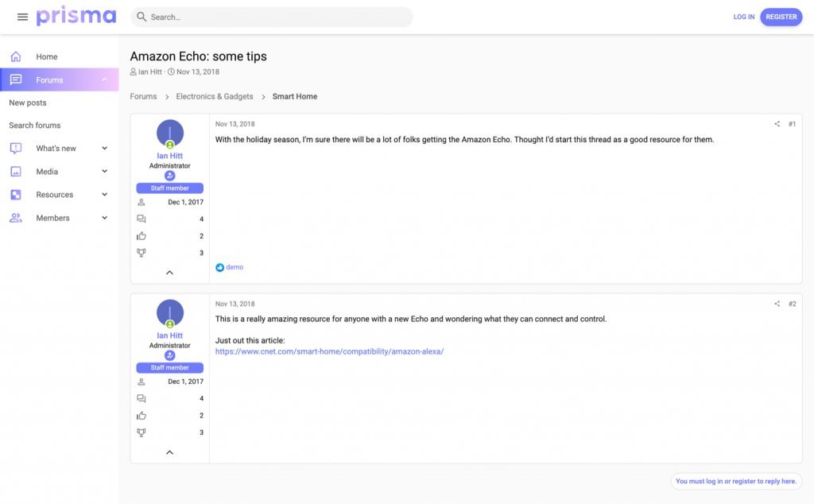814x504 pixels.
Task: Click trophy points icon in post #1
Action: click(x=141, y=253)
